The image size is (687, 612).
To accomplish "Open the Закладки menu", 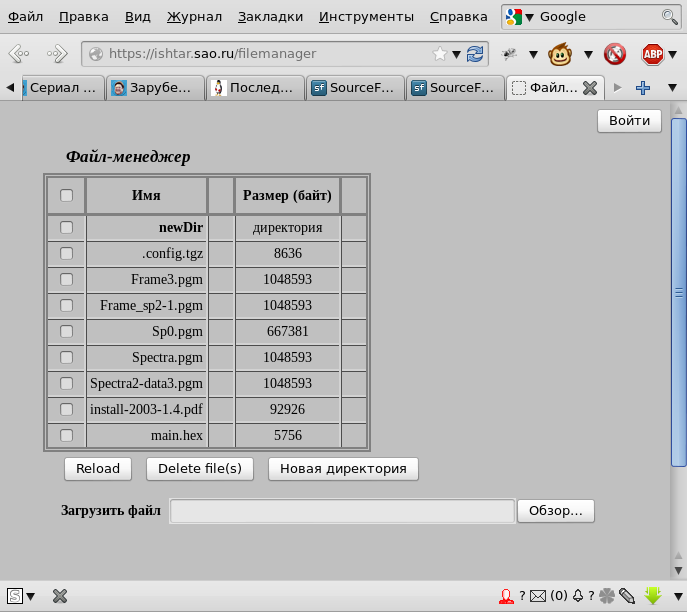I will coord(270,17).
